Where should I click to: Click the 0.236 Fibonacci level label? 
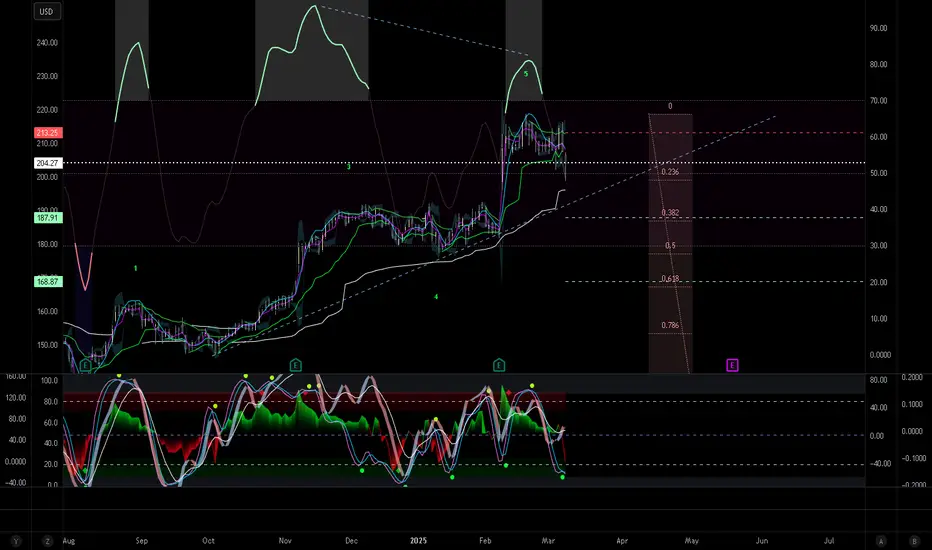pos(670,172)
